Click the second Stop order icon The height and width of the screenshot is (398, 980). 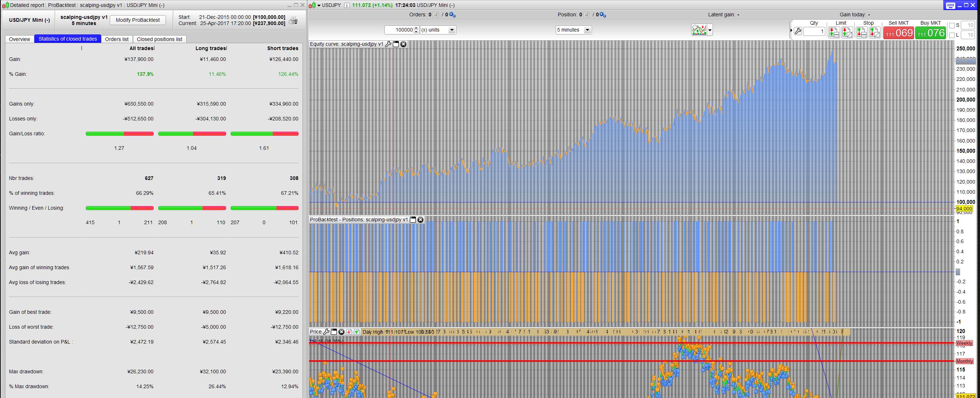[874, 33]
